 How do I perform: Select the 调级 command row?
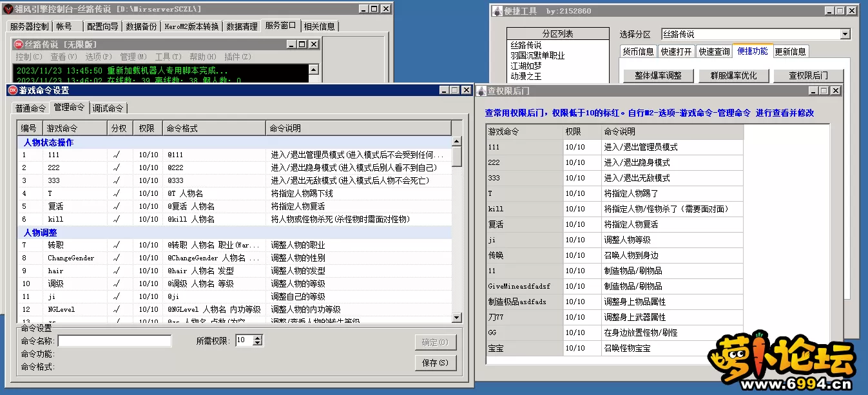pyautogui.click(x=233, y=284)
